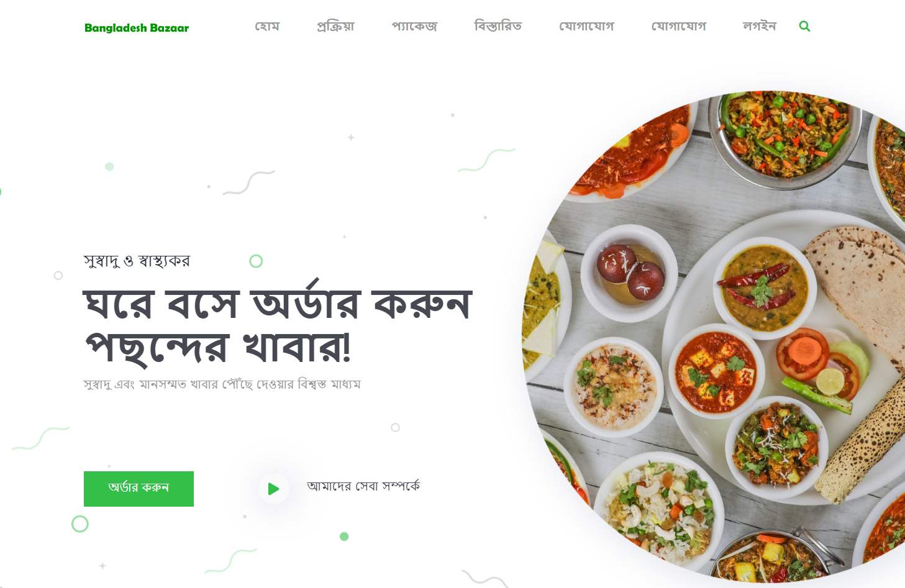905x588 pixels.
Task: Click the Bangladesh Bazaar logo
Action: (x=137, y=27)
